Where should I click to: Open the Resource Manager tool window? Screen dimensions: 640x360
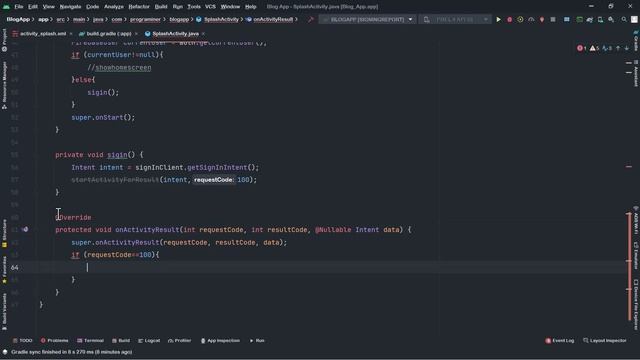pyautogui.click(x=4, y=85)
